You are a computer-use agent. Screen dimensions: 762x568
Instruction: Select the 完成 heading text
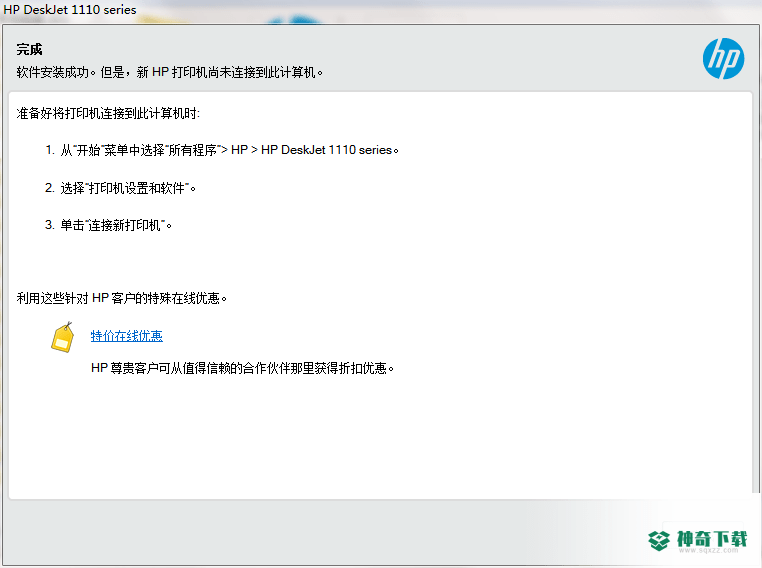click(29, 50)
